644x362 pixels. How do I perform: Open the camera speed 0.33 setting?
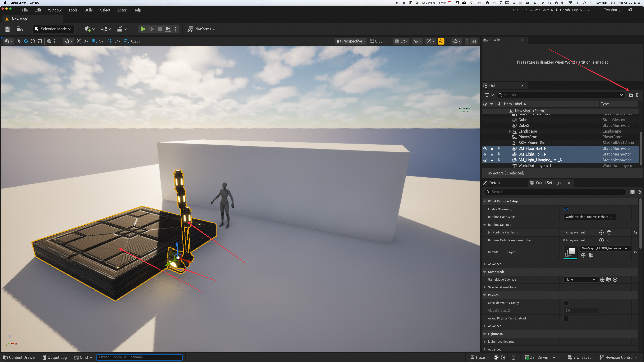pyautogui.click(x=377, y=41)
